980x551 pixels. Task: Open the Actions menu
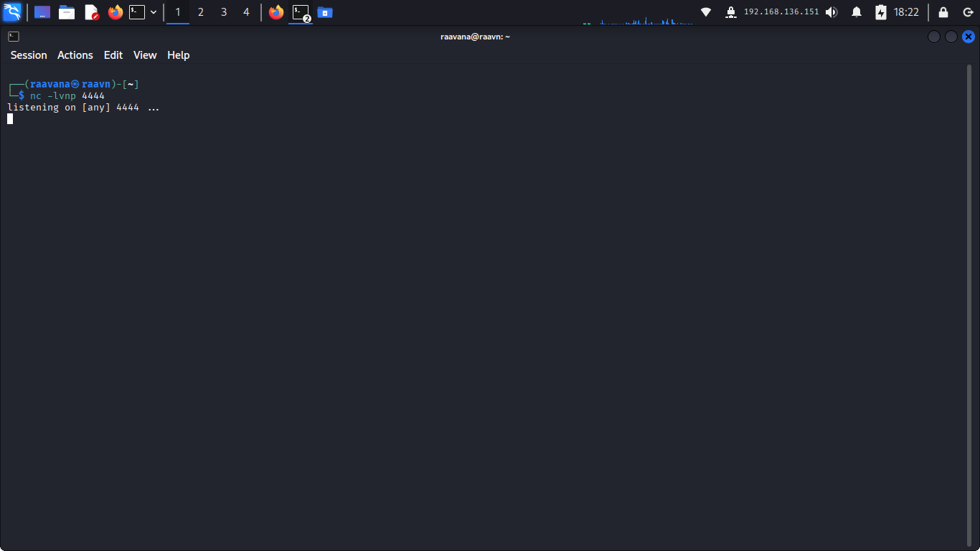(75, 55)
